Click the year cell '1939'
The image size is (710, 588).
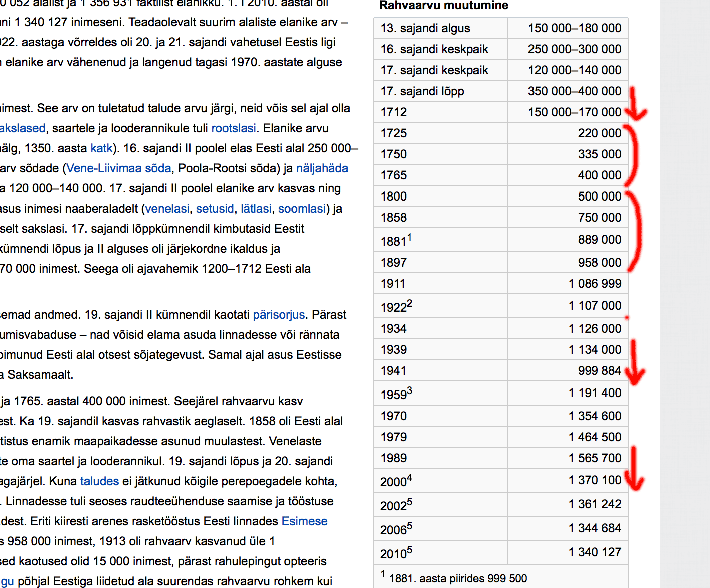[394, 350]
